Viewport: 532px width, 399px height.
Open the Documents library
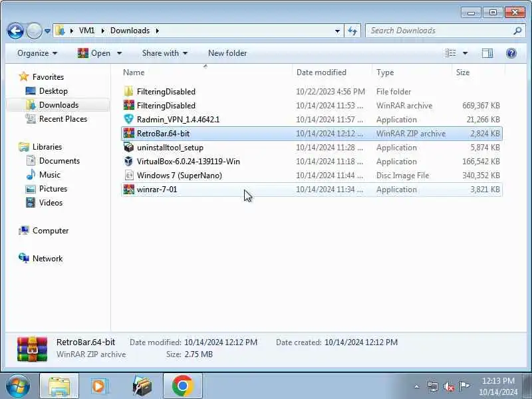[59, 161]
